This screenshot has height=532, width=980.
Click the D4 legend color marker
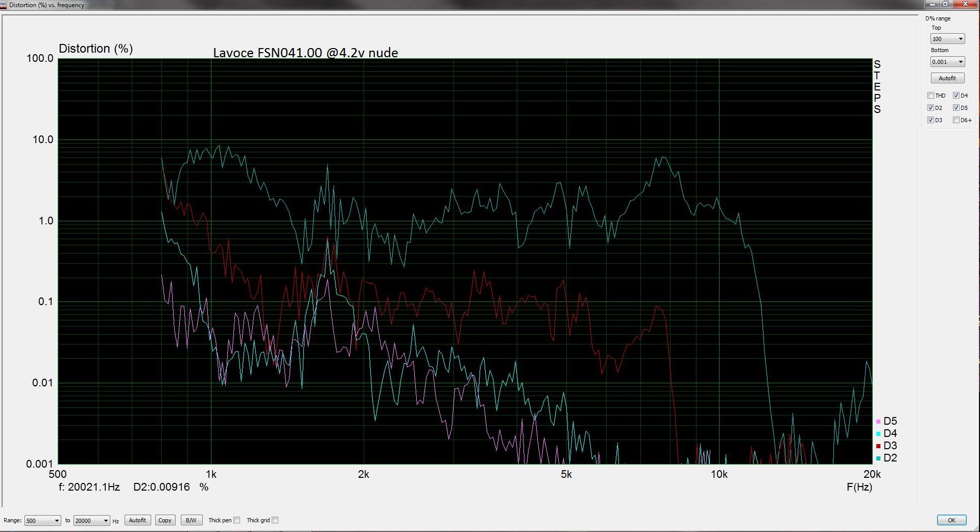(878, 434)
